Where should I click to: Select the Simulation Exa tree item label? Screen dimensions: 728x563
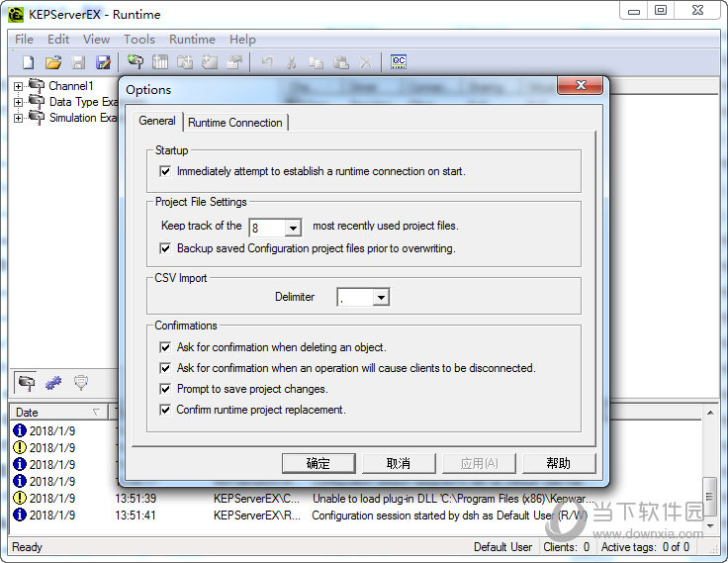[83, 118]
